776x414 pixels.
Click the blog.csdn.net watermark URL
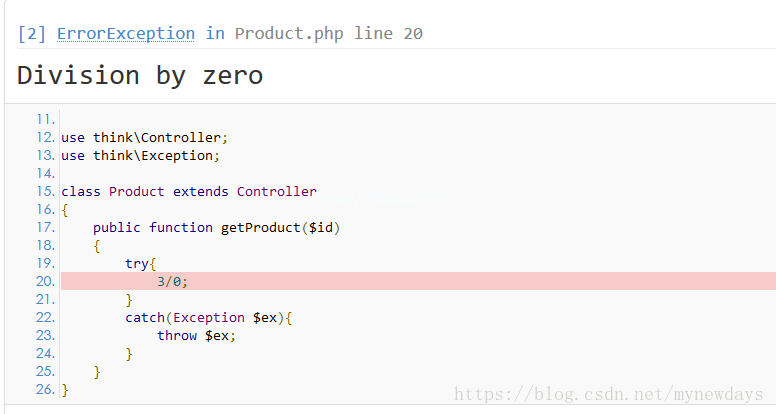pos(612,395)
